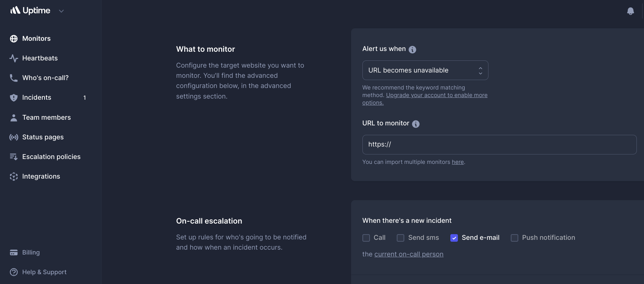
Task: Click the Monitors globe icon
Action: click(x=14, y=39)
